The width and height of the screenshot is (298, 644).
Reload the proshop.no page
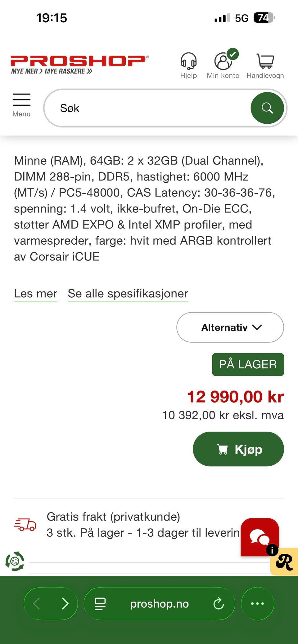219,604
